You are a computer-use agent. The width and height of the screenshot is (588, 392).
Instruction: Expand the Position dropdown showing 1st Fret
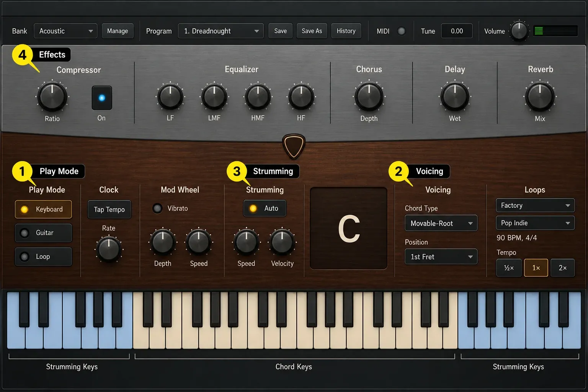pyautogui.click(x=441, y=257)
